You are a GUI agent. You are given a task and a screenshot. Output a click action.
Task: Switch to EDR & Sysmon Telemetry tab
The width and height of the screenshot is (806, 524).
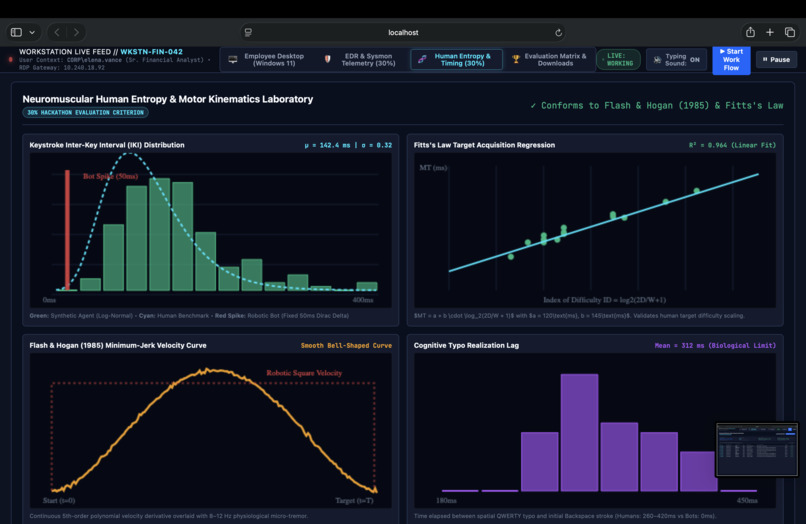(x=361, y=60)
